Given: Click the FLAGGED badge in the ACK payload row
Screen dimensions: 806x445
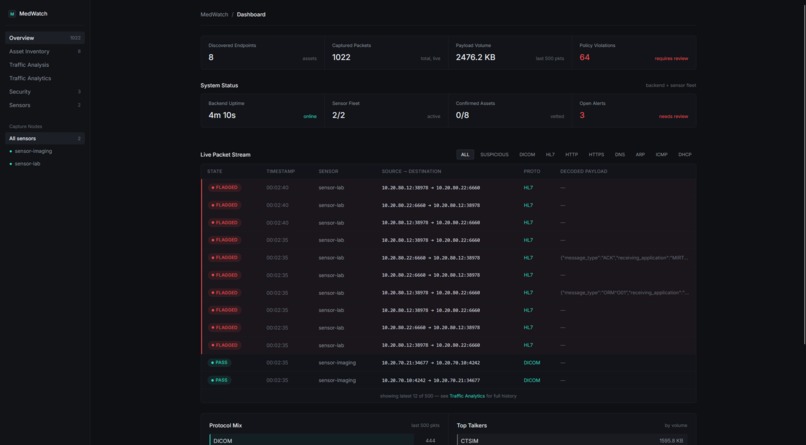Looking at the screenshot, I should 225,258.
